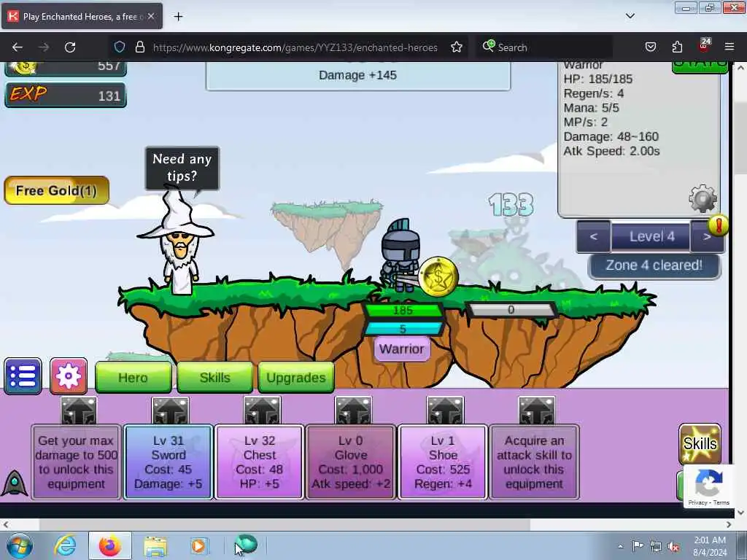Click the locked max damage 500 equipment card

click(76, 462)
